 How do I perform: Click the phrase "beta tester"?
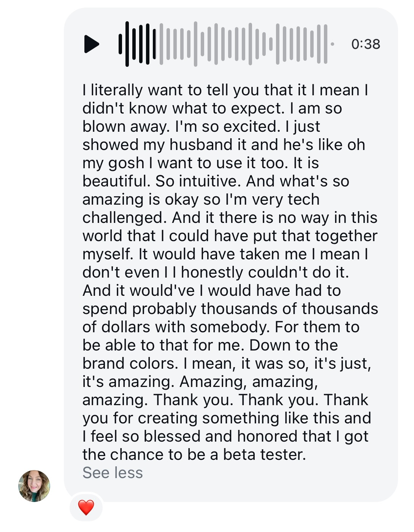[x=264, y=455]
